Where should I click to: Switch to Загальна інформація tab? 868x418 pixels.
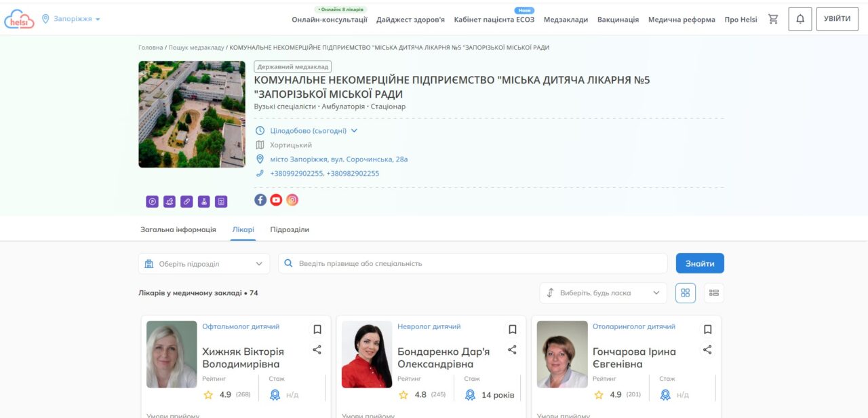(178, 229)
